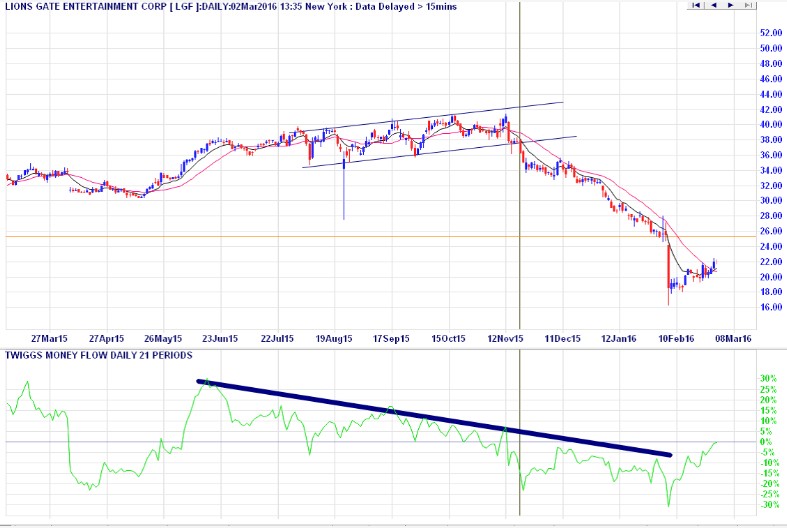Click TWIGGS MONEY FLOW DAILY 21 PERIODS label
This screenshot has height=528, width=787.
coord(99,355)
